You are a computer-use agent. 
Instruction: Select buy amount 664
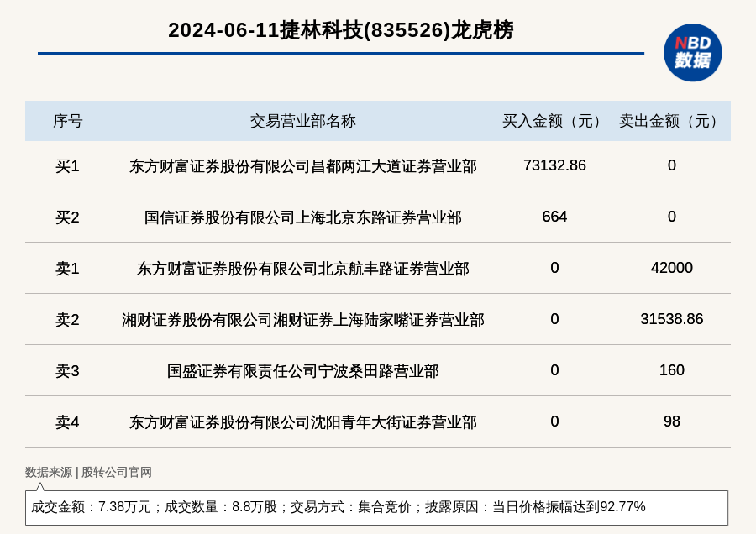click(554, 217)
